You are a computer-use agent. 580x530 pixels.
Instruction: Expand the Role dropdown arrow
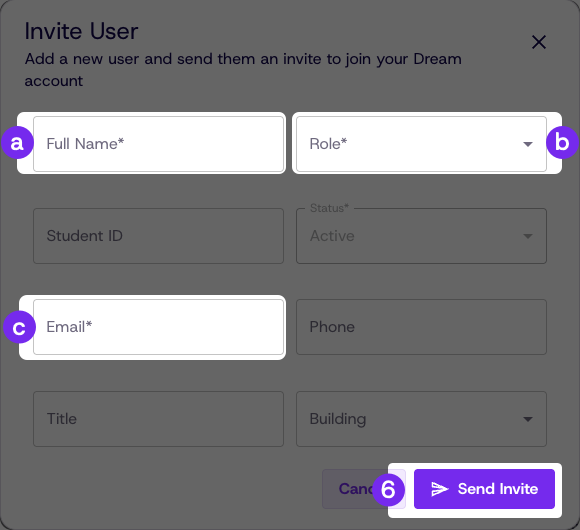coord(528,144)
